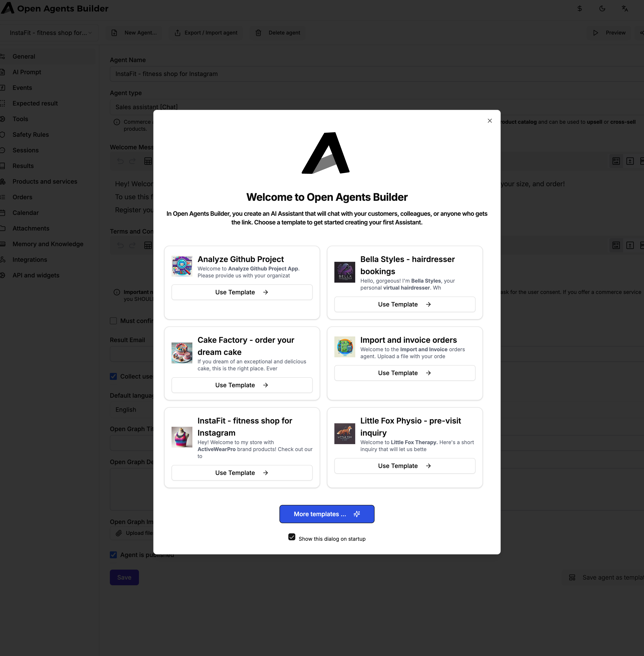Go to Integrations in the sidebar

click(x=30, y=260)
